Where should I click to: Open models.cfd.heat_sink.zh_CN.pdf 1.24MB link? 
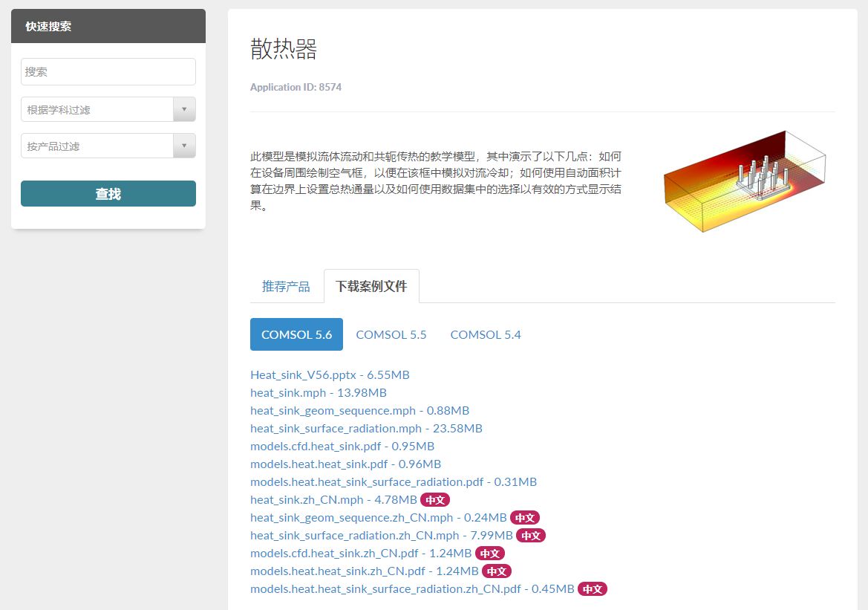click(x=361, y=553)
